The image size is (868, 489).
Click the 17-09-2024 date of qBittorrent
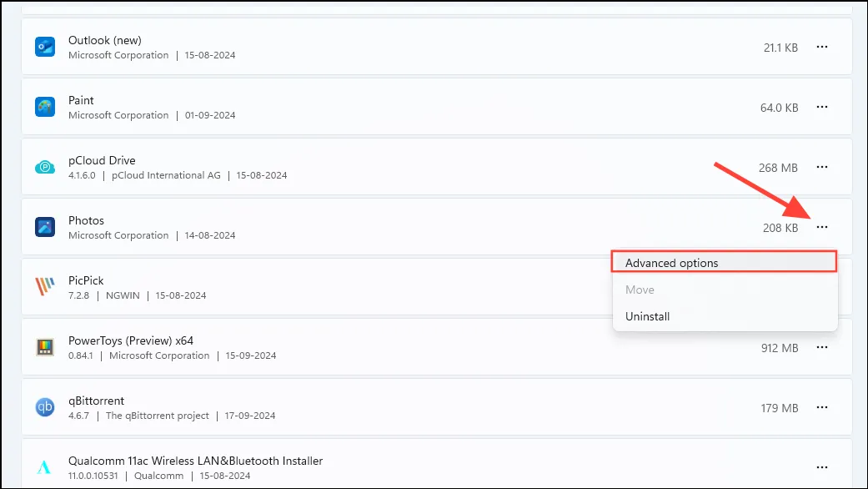click(x=249, y=416)
